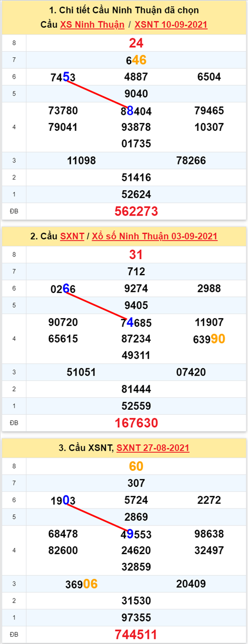This screenshot has width=248, height=644.
Task: Open the SXNT 27-08-2021 link
Action: click(x=153, y=448)
